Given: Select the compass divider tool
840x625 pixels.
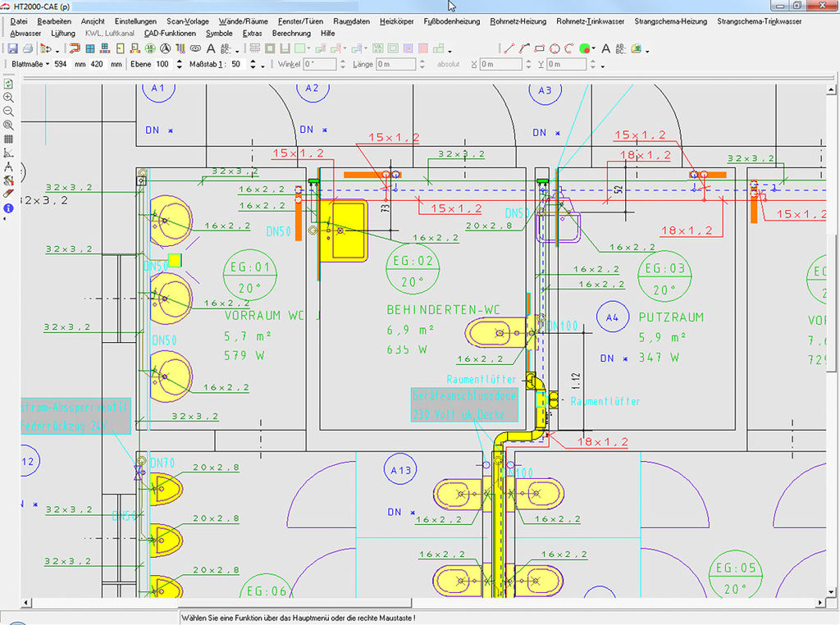Looking at the screenshot, I should [8, 167].
